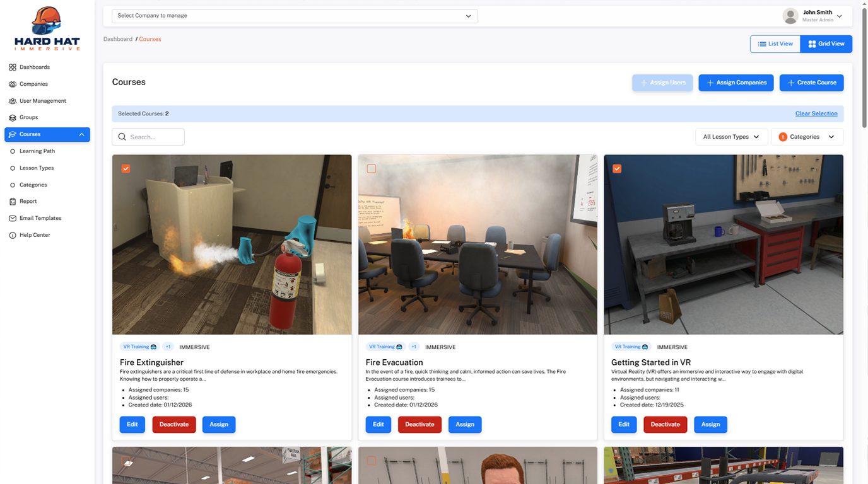
Task: Open the Select Company to manage dropdown
Action: pyautogui.click(x=295, y=16)
